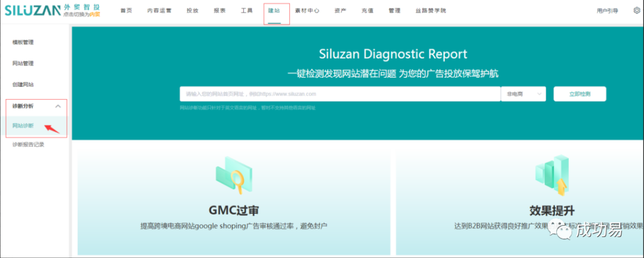The width and height of the screenshot is (644, 258).
Task: Open the settings gear icon
Action: (637, 11)
